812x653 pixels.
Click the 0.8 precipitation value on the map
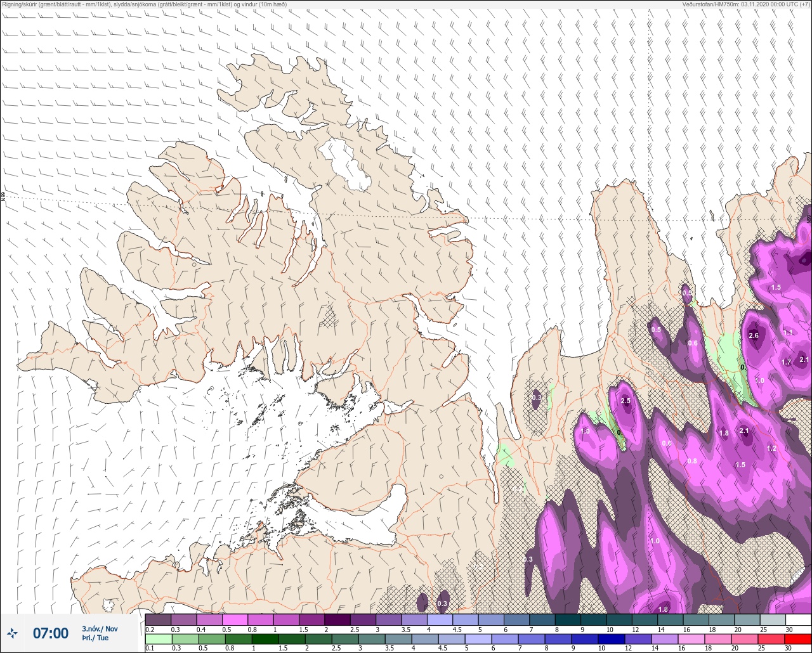point(692,461)
